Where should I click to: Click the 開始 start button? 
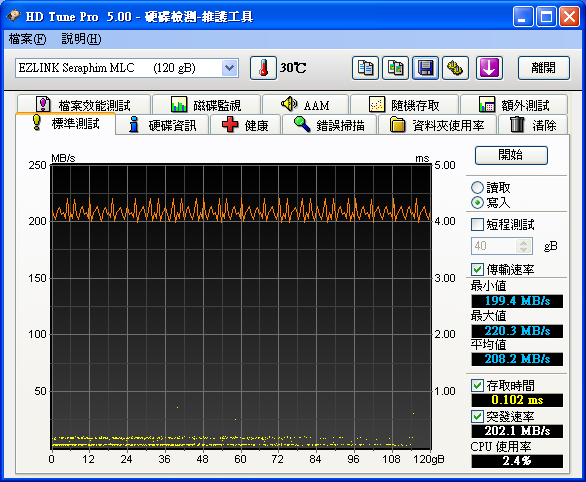click(511, 155)
